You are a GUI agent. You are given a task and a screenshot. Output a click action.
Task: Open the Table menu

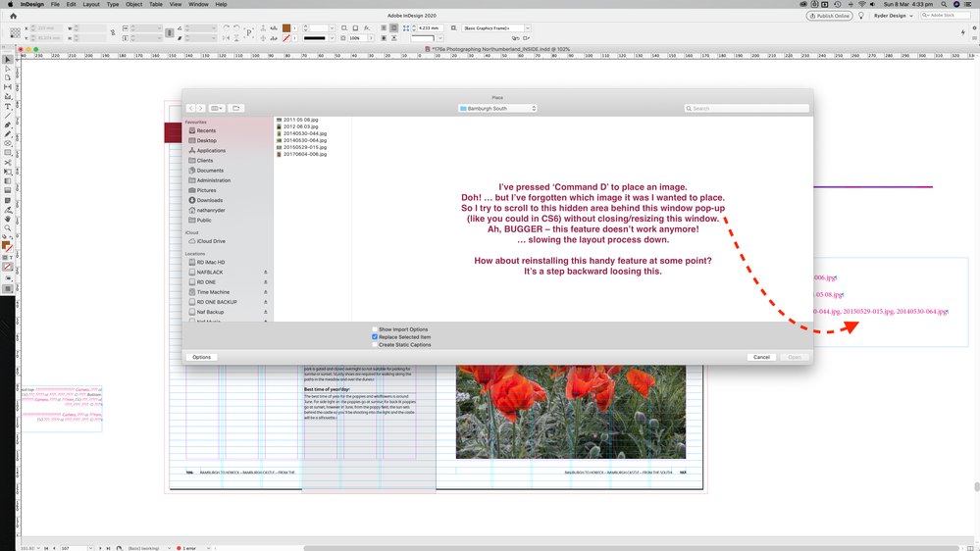click(x=156, y=4)
